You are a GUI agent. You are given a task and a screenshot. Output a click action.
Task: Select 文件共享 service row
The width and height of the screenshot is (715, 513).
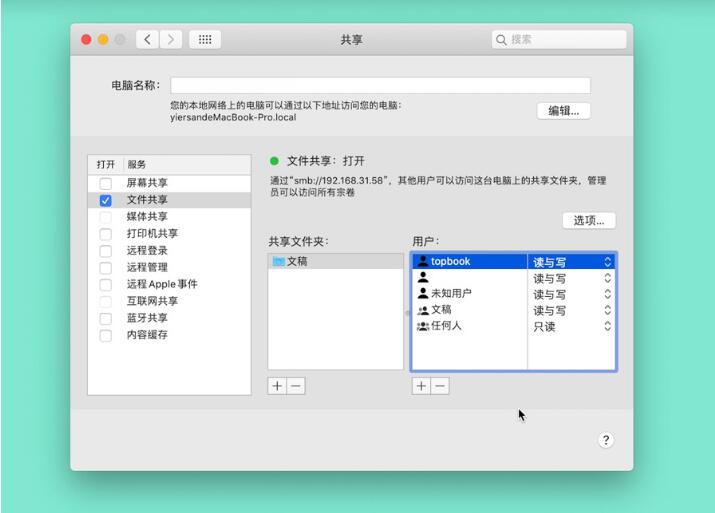pyautogui.click(x=169, y=200)
